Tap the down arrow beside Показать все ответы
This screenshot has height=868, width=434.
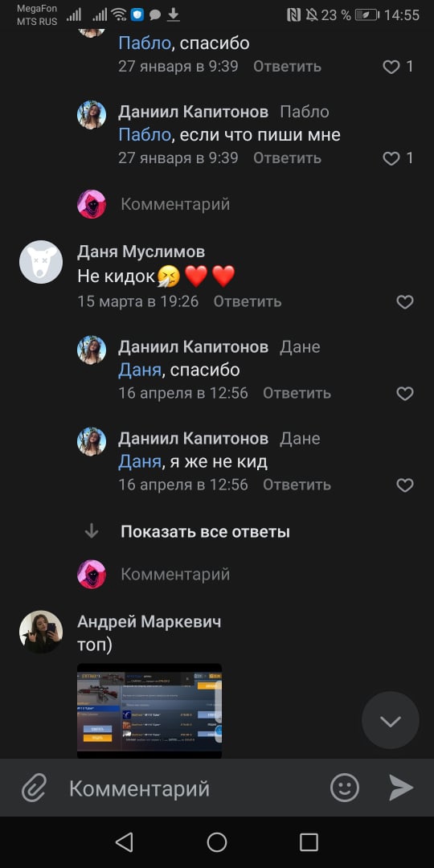[x=92, y=532]
